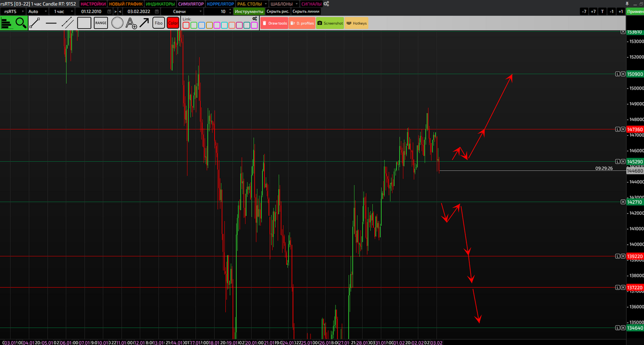Select the volume profile histogram tool
This screenshot has width=644, height=345.
[x=7, y=23]
